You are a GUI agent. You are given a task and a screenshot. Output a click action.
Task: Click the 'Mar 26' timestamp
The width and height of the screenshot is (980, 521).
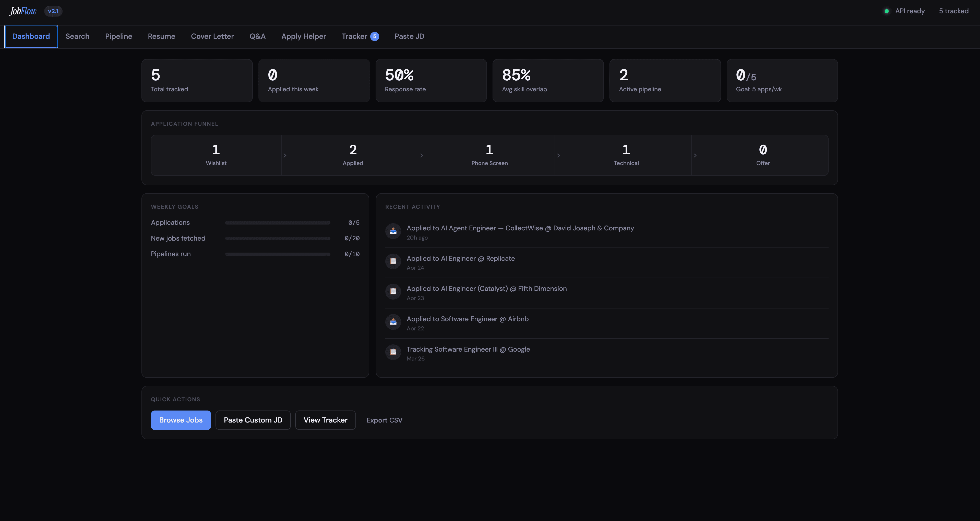pyautogui.click(x=415, y=358)
